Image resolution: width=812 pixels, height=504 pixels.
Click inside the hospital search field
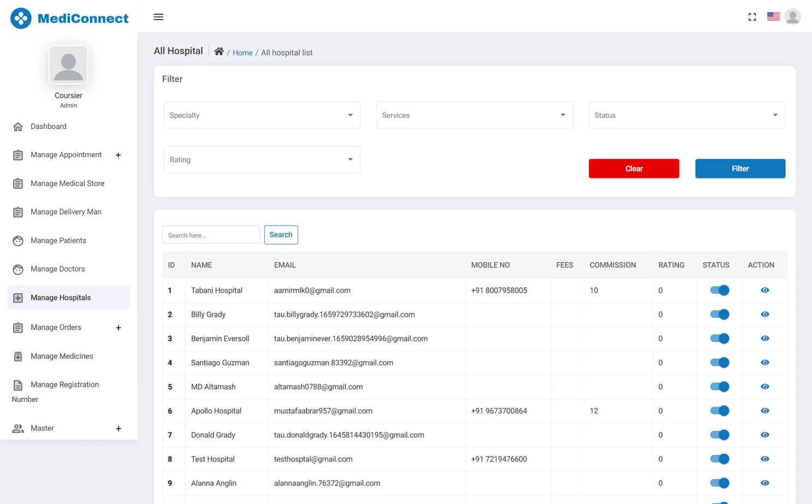point(211,234)
